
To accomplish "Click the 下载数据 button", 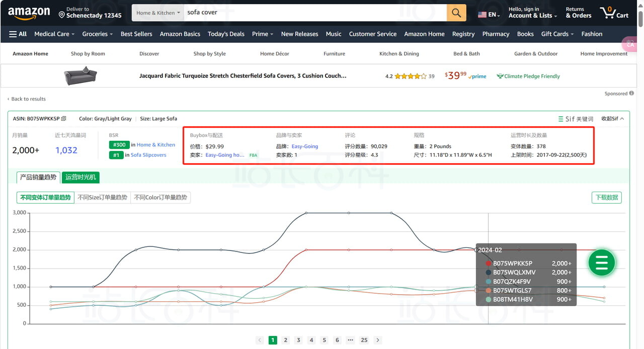I will (606, 198).
